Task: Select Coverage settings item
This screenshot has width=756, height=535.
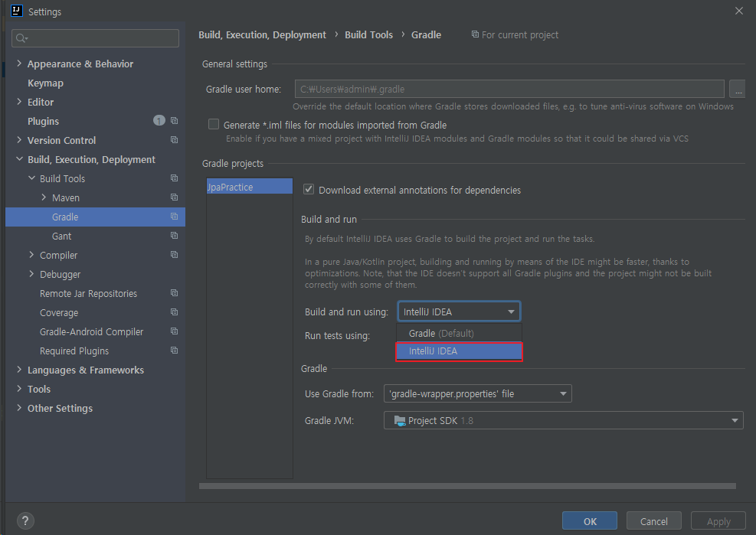Action: click(x=59, y=313)
